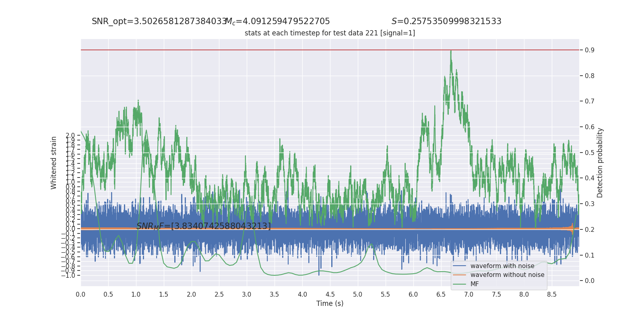Click the 0.3 tick on right axis
Viewport: 644px width, 322px height.
click(590, 204)
